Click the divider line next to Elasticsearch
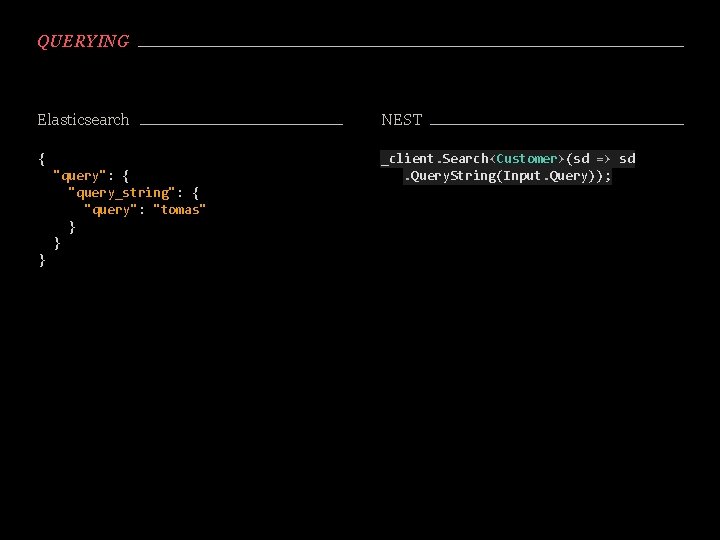 (241, 123)
